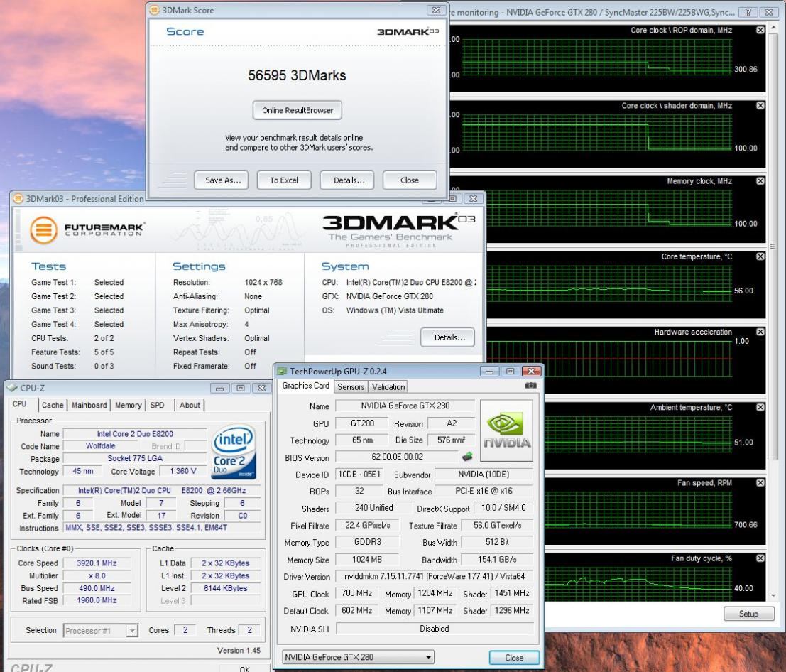Close the Fan duty cycle graph
Image resolution: width=786 pixels, height=672 pixels.
[x=760, y=558]
